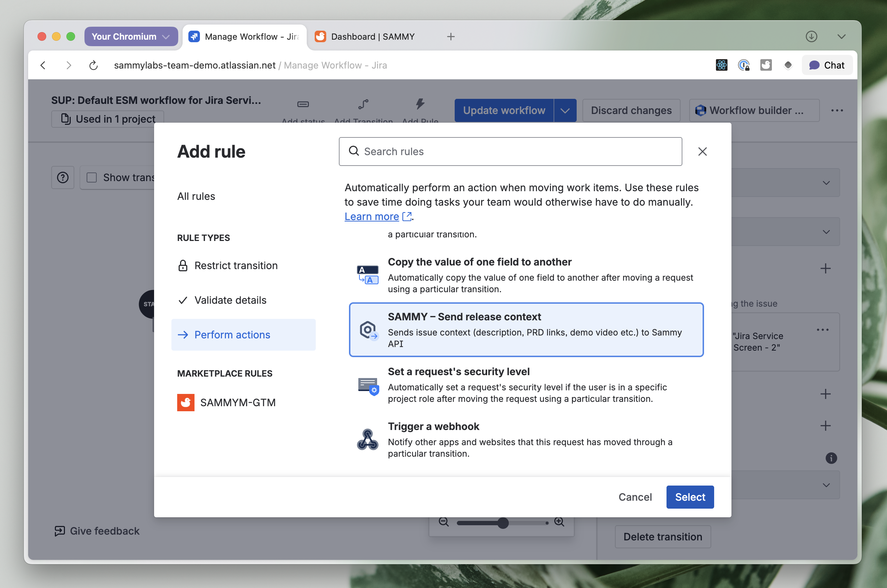This screenshot has height=588, width=887.
Task: Click the help question mark icon
Action: point(63,177)
